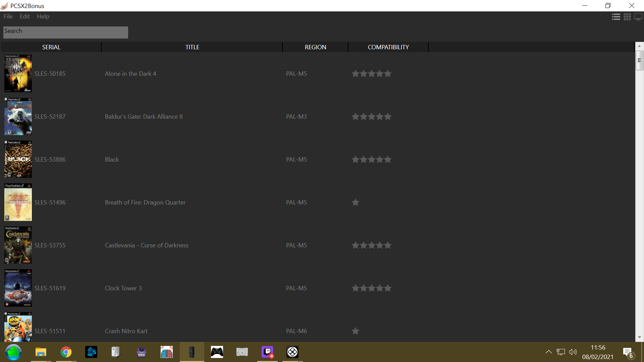Open the File menu
This screenshot has height=362, width=644.
tap(8, 16)
